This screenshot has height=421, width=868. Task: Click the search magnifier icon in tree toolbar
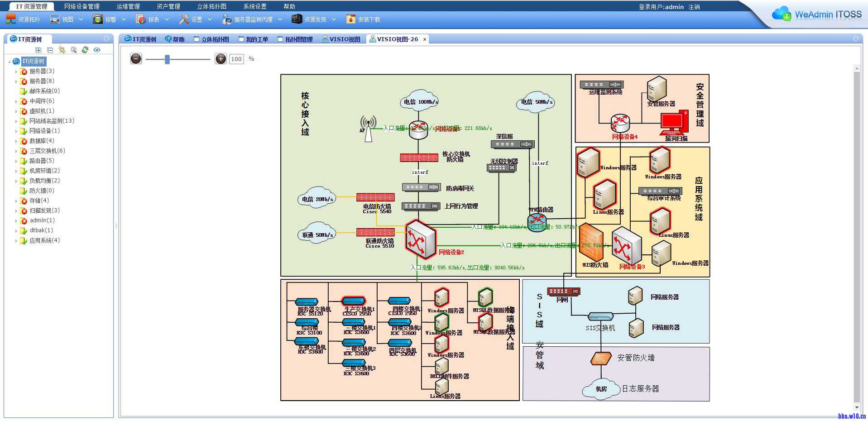(73, 50)
